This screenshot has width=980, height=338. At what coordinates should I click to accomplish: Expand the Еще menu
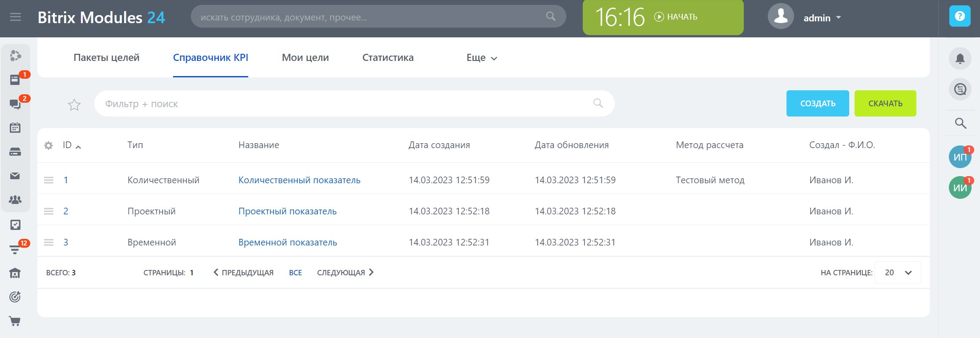point(481,58)
